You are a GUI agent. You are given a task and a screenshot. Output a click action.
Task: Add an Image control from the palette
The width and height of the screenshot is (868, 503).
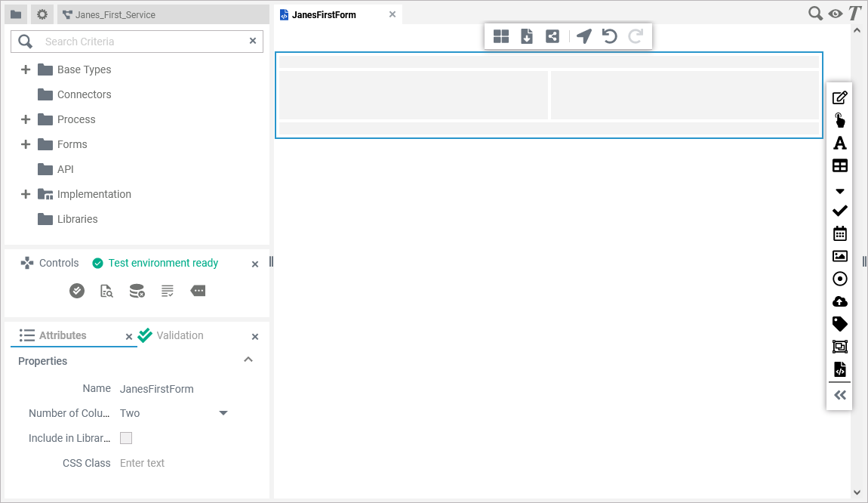click(x=839, y=256)
